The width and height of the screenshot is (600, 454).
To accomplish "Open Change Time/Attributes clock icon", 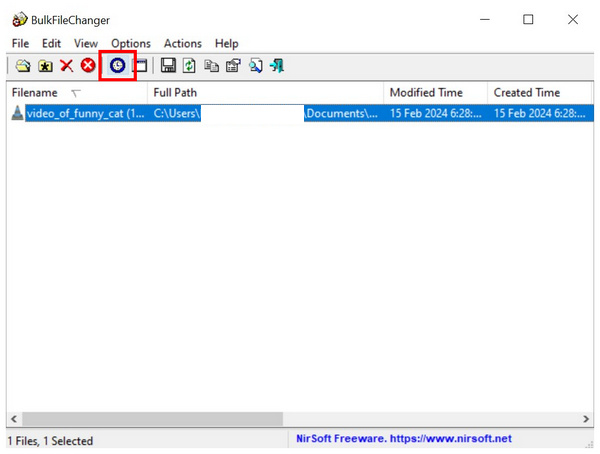I will (x=118, y=66).
